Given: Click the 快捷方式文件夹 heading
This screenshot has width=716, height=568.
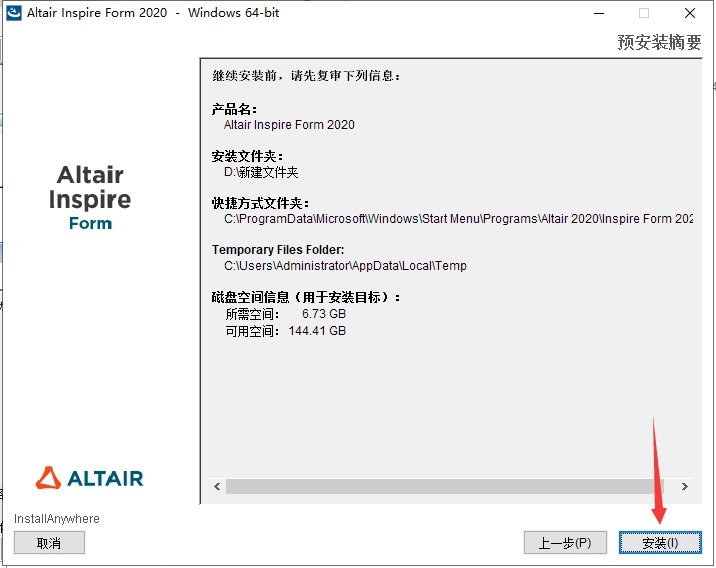Looking at the screenshot, I should pyautogui.click(x=260, y=203).
